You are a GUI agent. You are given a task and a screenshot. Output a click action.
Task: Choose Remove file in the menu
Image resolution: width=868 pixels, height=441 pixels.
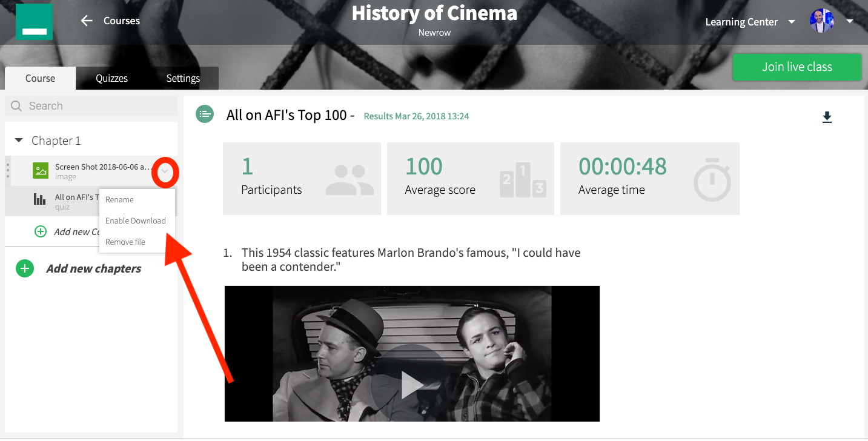click(x=125, y=242)
